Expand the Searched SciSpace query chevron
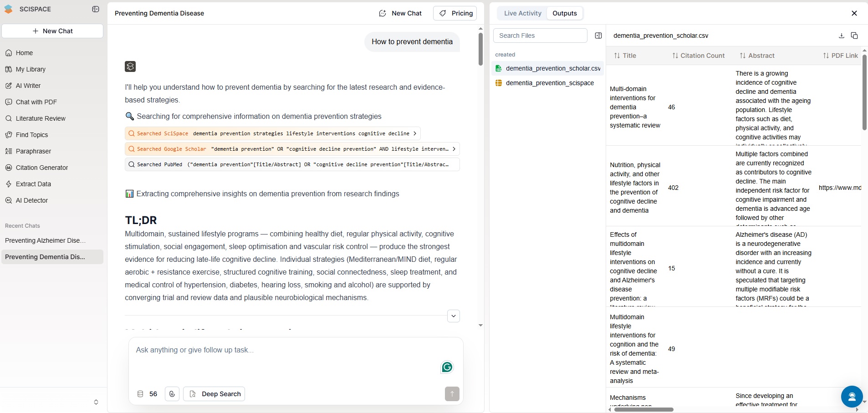 pyautogui.click(x=414, y=133)
